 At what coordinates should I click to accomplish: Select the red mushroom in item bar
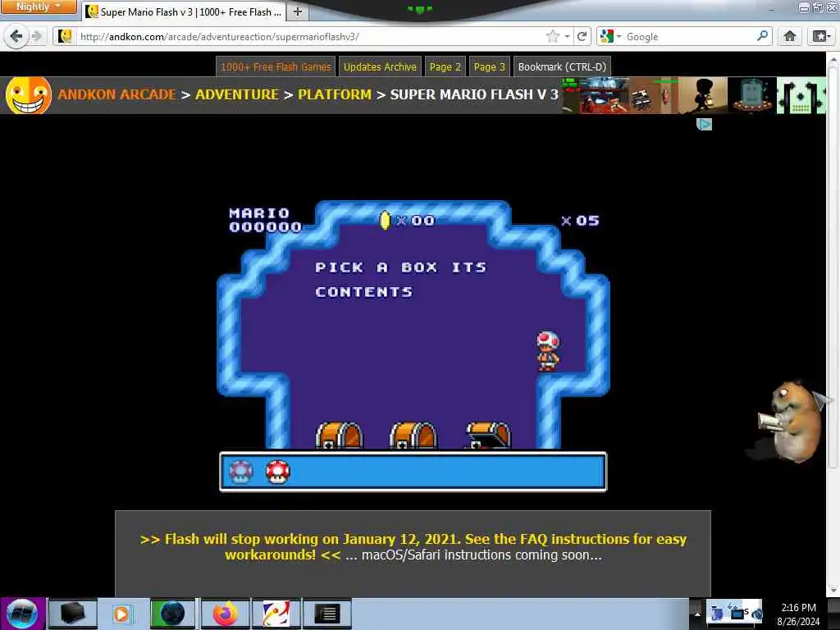tap(277, 472)
